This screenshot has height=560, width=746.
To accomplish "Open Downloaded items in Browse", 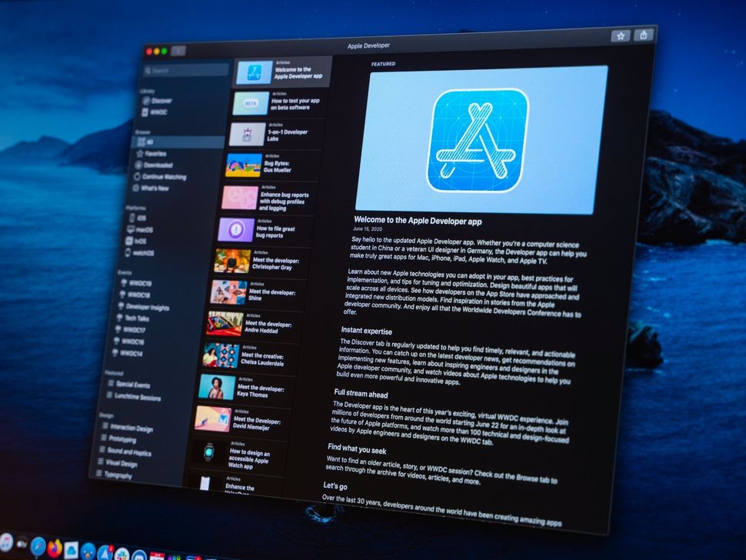I will pos(164,165).
